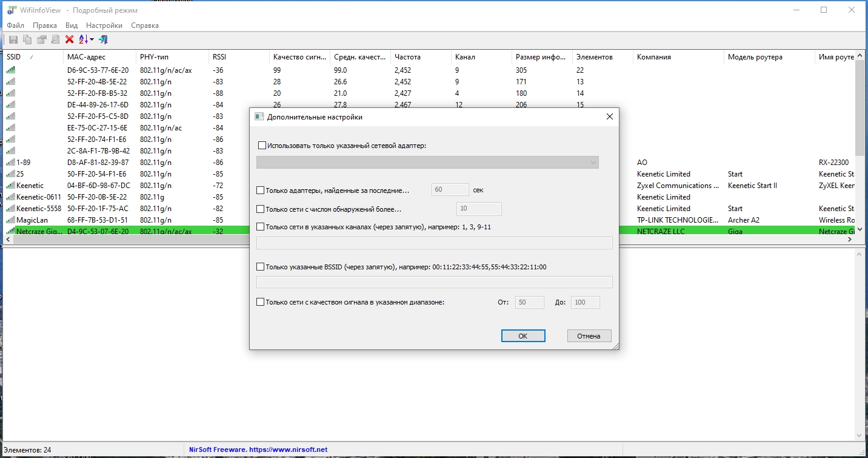
Task: Confirm the dialog with OK
Action: (523, 336)
